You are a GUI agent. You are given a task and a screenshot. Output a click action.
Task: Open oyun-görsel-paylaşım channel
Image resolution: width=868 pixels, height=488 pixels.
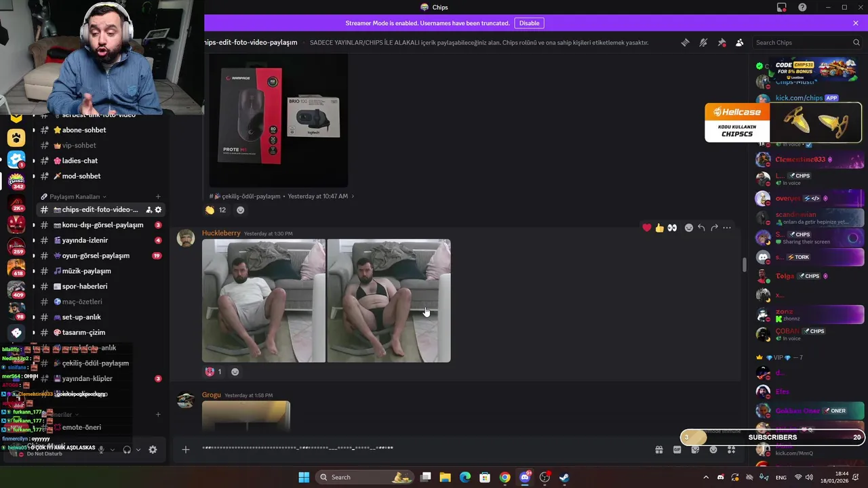100,256
